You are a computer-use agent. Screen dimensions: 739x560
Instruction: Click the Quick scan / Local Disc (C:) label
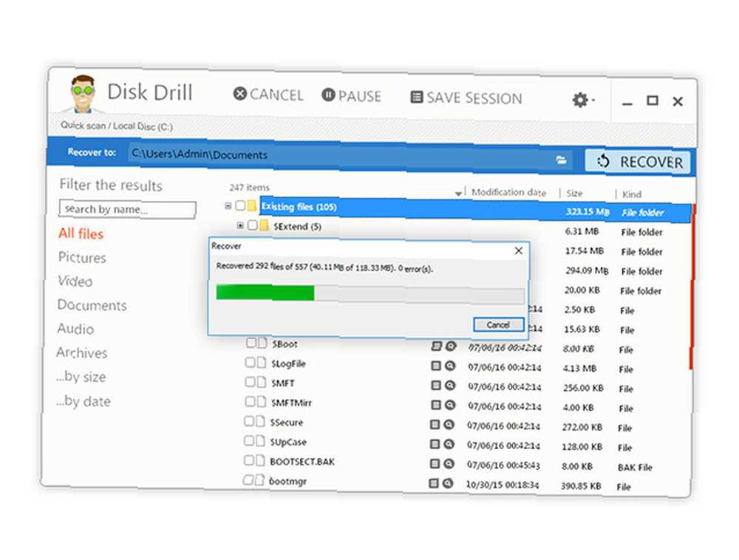[x=117, y=126]
